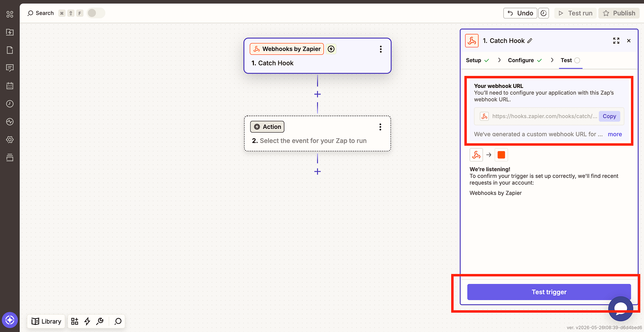Screen dimensions: 644x332
Task: Open the Zaps lightning page icon in sidebar
Action: pos(10,32)
